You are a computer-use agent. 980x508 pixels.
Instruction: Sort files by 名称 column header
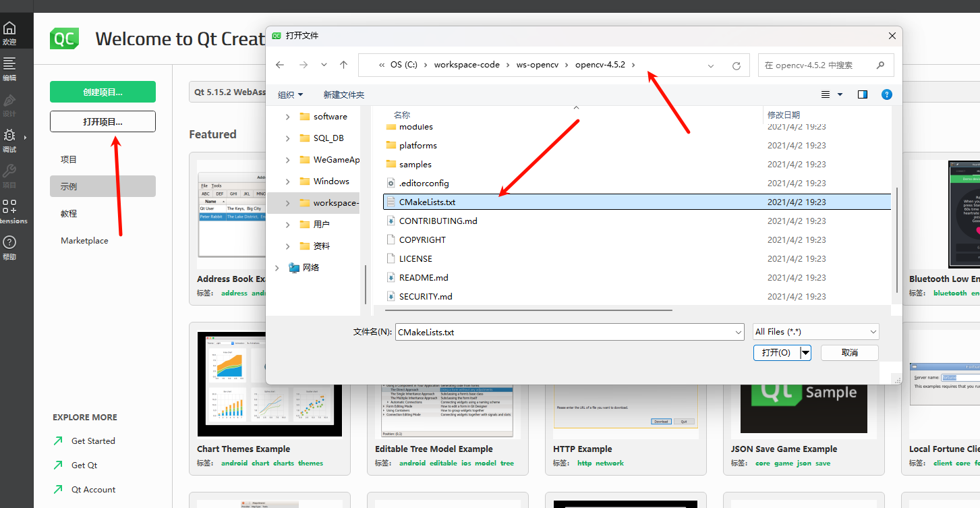coord(402,115)
